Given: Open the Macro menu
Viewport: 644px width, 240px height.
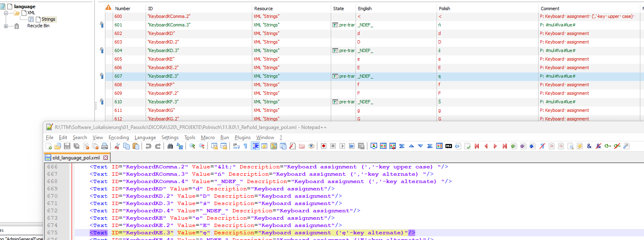Looking at the screenshot, I should point(208,137).
